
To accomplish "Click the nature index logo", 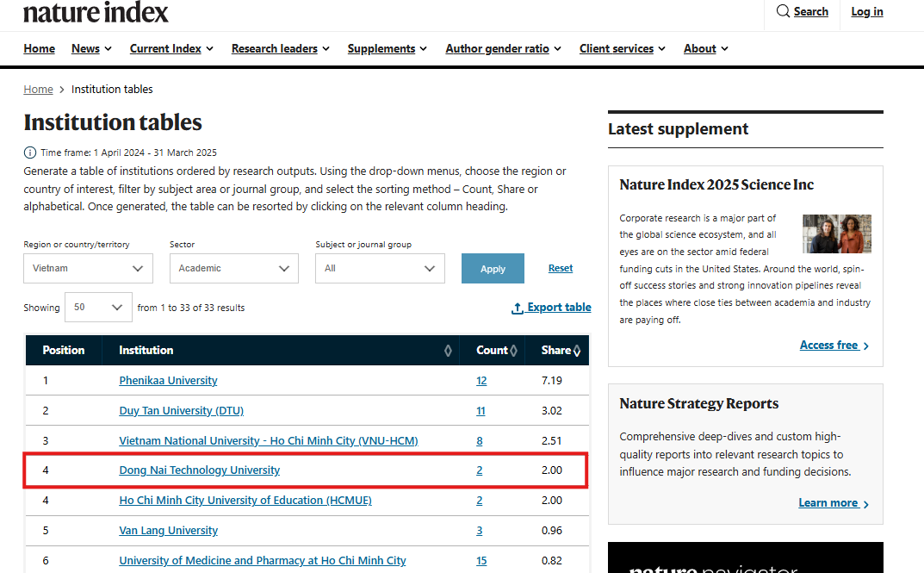I will coord(96,12).
